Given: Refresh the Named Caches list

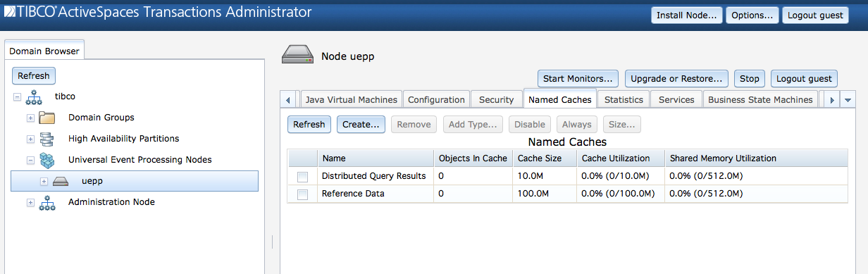Looking at the screenshot, I should click(x=309, y=124).
